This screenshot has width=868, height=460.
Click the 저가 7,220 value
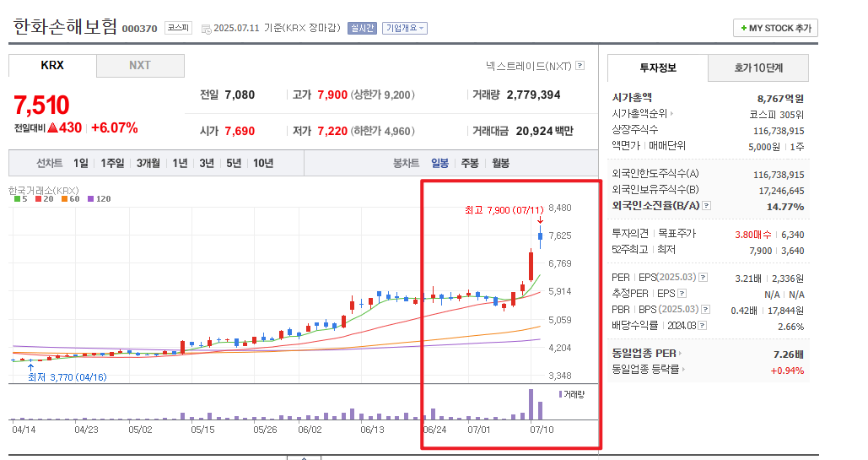point(332,132)
